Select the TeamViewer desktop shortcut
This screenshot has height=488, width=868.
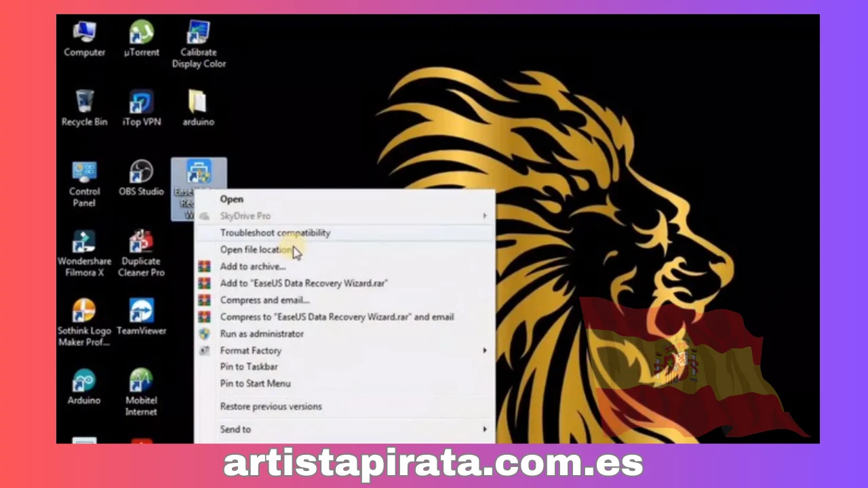point(142,317)
